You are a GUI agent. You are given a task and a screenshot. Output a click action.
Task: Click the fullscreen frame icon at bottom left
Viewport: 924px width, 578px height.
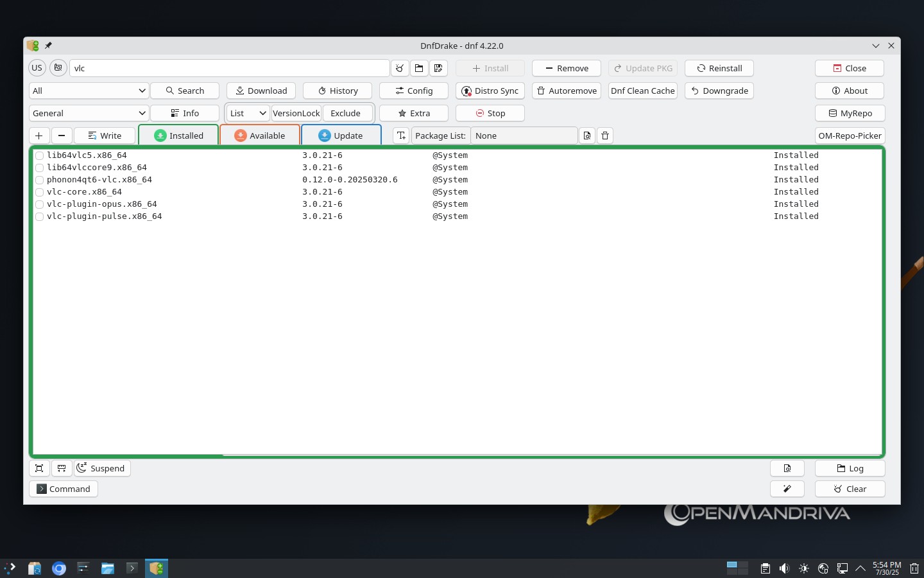[x=39, y=468]
